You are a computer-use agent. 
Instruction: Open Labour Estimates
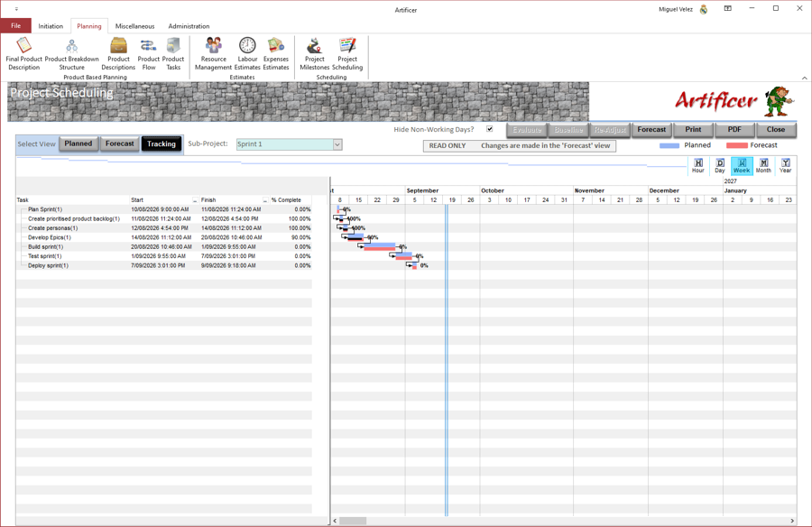point(247,54)
